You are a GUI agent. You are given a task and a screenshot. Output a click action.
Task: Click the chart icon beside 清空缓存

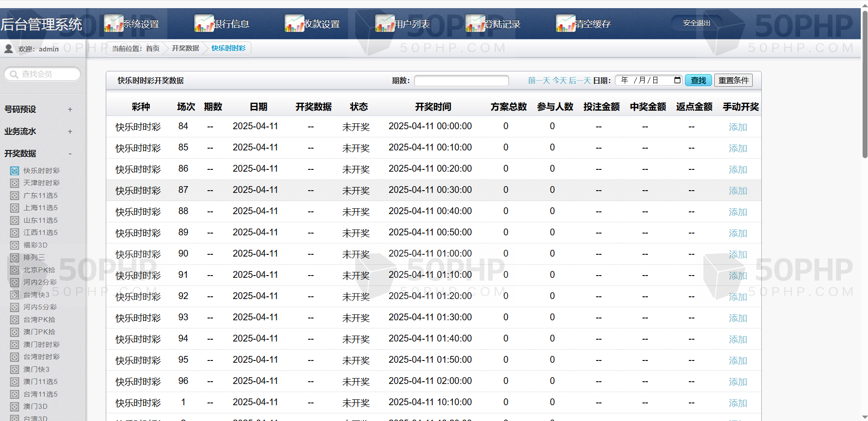(x=566, y=23)
